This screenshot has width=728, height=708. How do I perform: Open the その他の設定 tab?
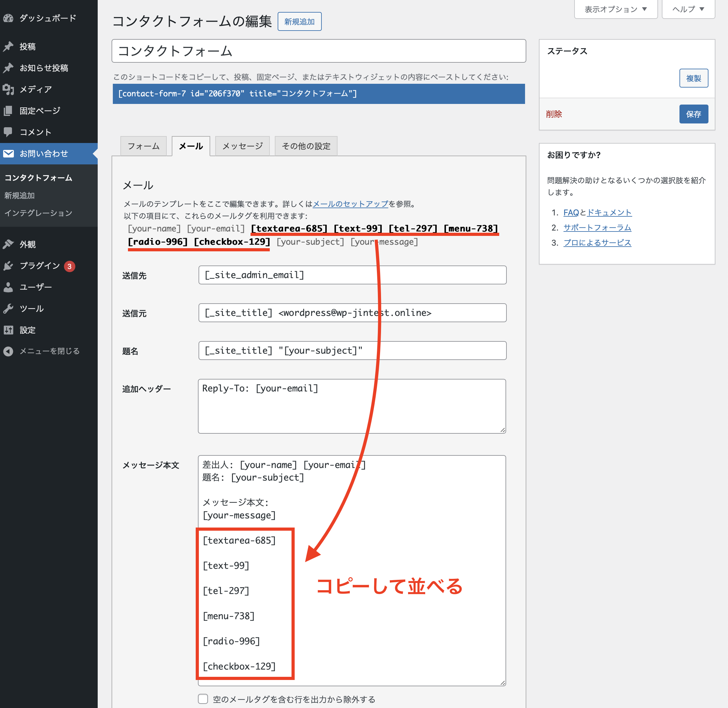click(306, 146)
